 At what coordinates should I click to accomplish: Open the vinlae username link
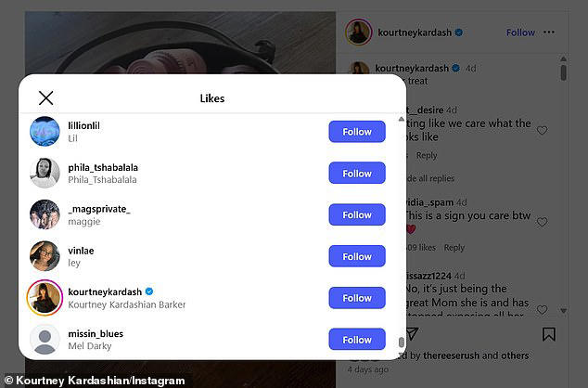click(81, 251)
